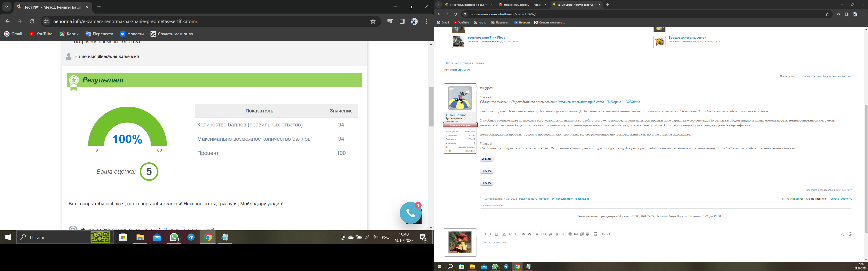The height and width of the screenshot is (271, 868).
Task: Insert link via reply editor toolbar
Action: click(x=523, y=234)
